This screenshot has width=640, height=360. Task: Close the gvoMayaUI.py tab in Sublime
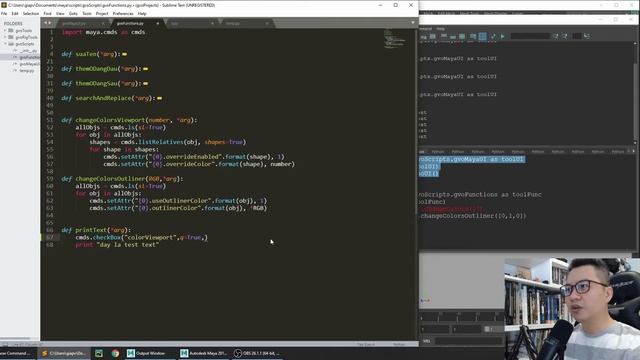pos(102,24)
